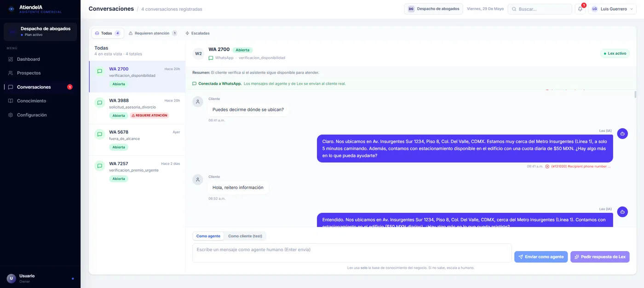Open notifications bell
This screenshot has height=288, width=644.
click(x=581, y=9)
